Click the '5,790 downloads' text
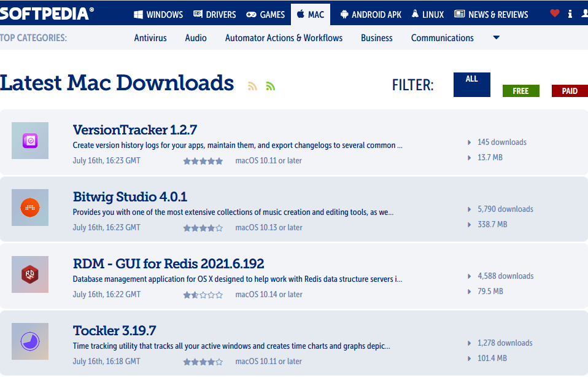Screen dimensions: 588x377 pyautogui.click(x=506, y=209)
